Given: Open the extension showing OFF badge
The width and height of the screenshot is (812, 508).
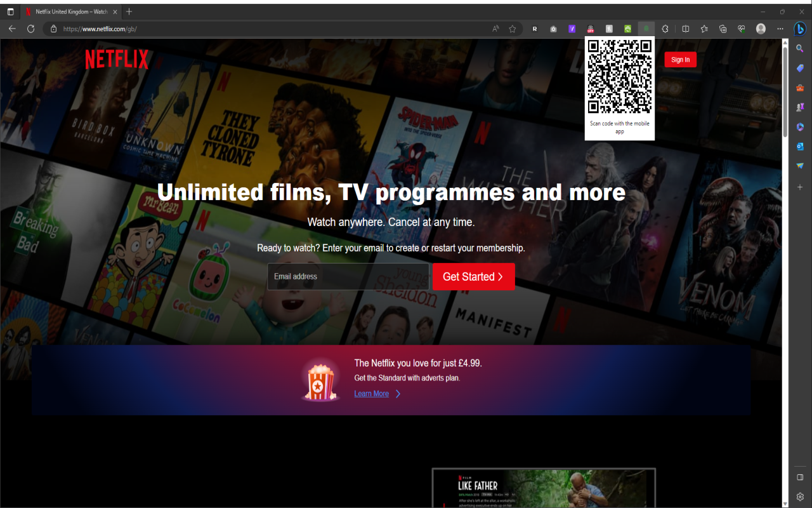Looking at the screenshot, I should [x=591, y=29].
